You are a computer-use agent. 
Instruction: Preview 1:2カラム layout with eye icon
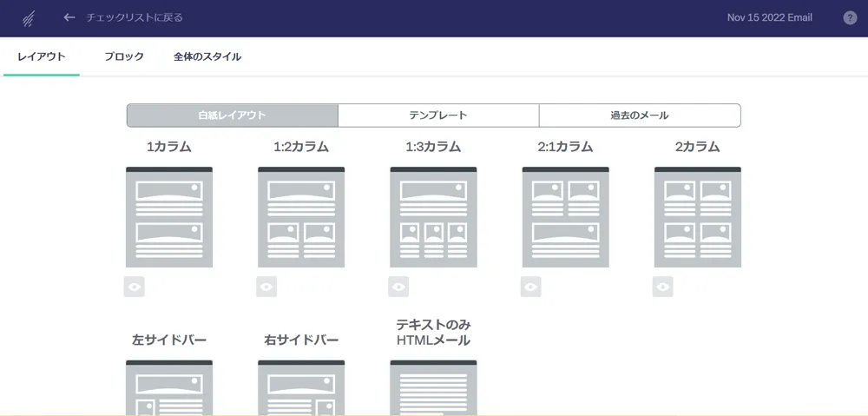tap(266, 287)
